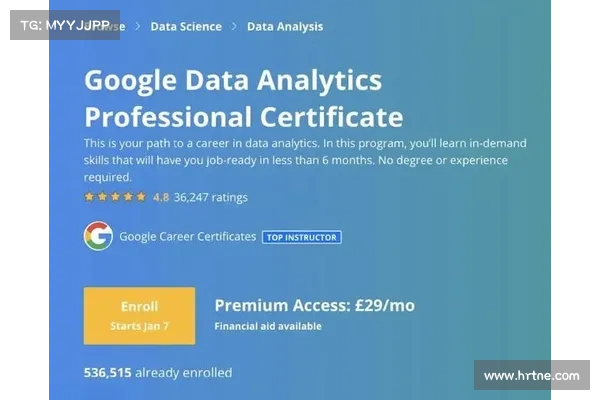
Task: Click the 4.8 rating score
Action: 161,198
